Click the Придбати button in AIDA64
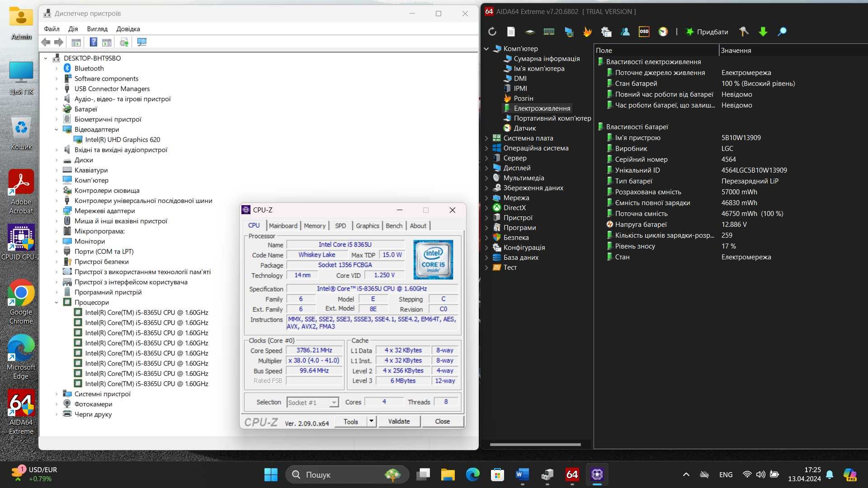Image resolution: width=868 pixels, height=488 pixels. [x=707, y=32]
